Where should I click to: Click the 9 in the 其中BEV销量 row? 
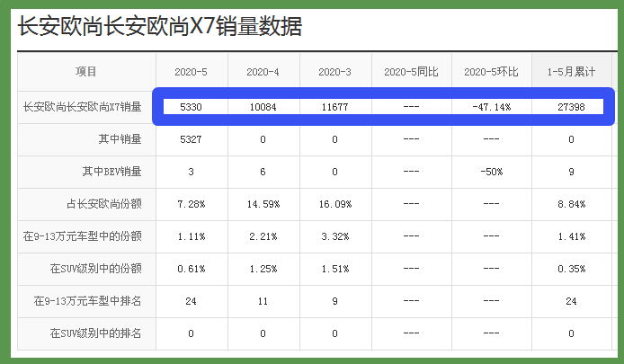pos(571,172)
